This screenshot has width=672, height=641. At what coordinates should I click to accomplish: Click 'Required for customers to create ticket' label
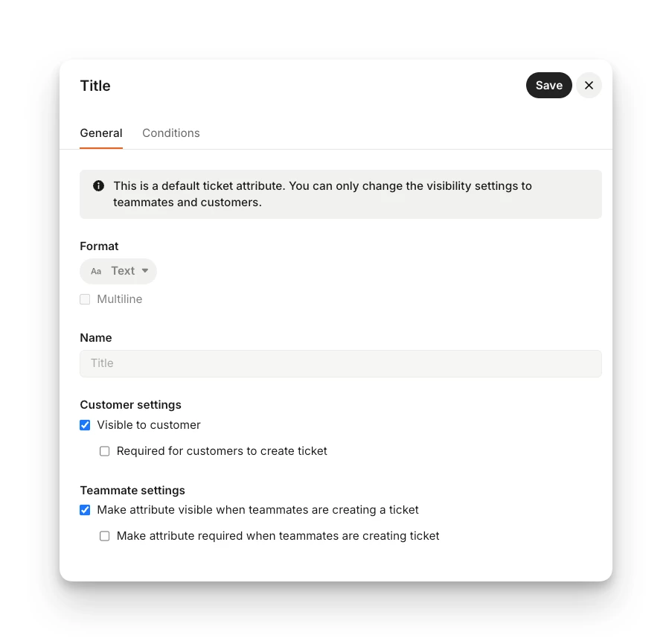(x=222, y=451)
